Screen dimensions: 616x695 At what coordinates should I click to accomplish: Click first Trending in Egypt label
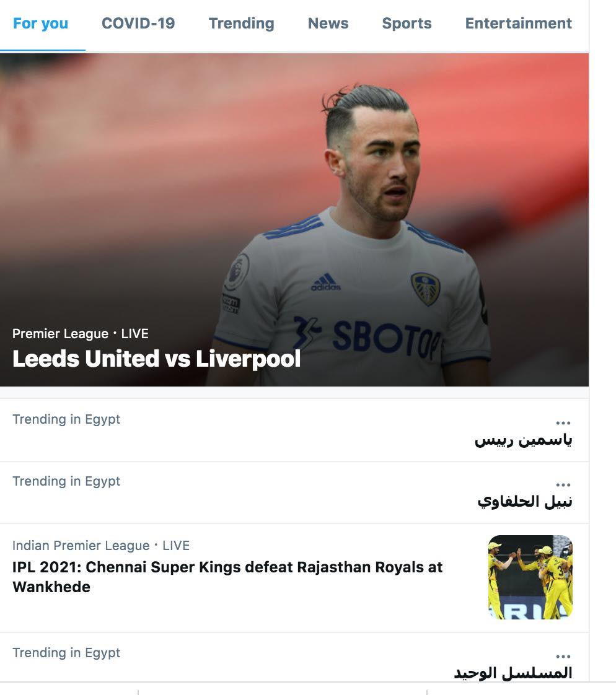66,419
